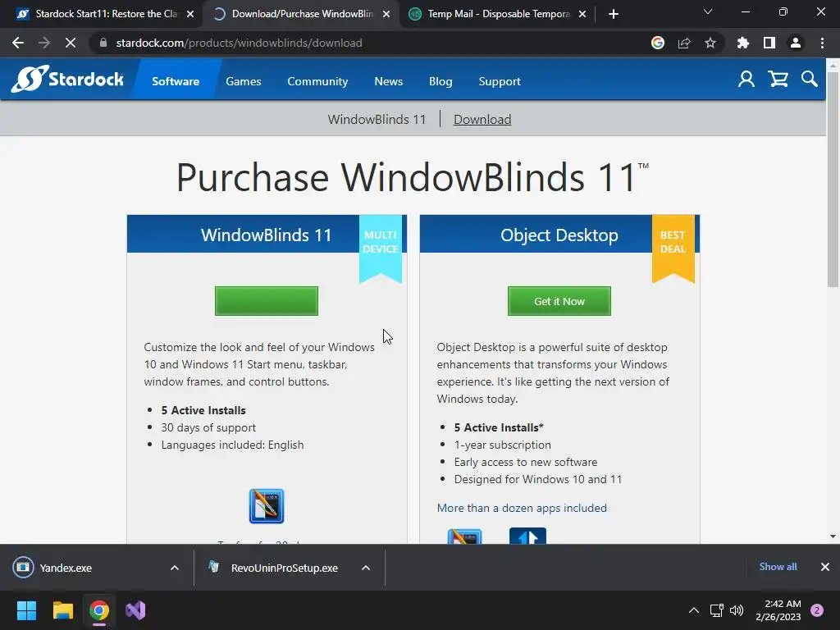The width and height of the screenshot is (840, 630).
Task: Show hidden system tray icons
Action: pyautogui.click(x=694, y=610)
